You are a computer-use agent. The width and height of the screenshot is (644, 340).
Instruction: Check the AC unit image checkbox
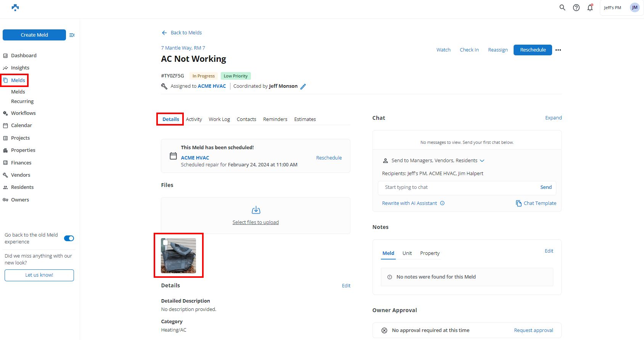point(165,242)
